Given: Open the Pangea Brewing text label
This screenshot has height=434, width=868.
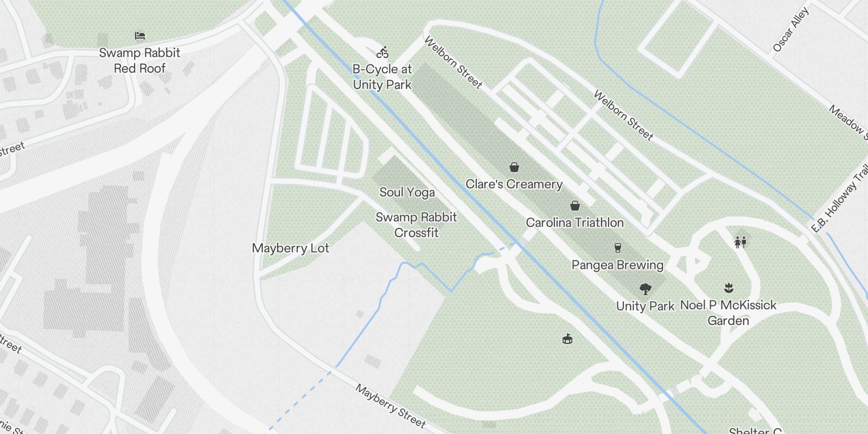Looking at the screenshot, I should point(617,265).
